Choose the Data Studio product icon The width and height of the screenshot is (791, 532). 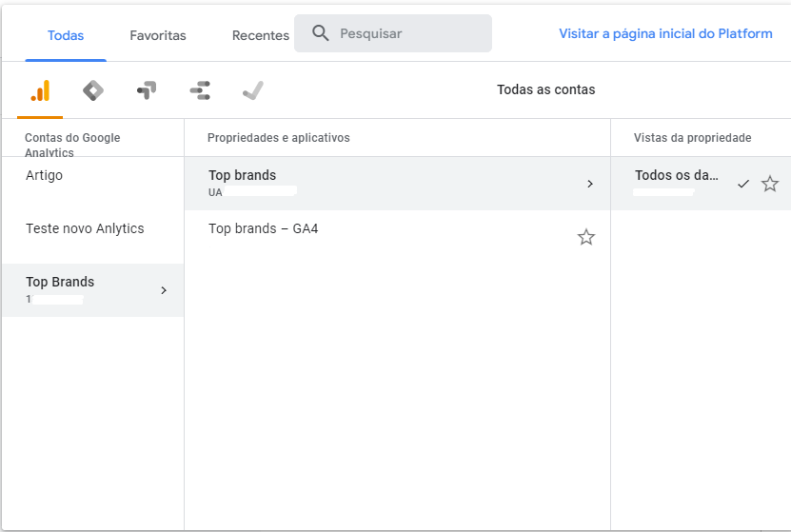tap(200, 90)
